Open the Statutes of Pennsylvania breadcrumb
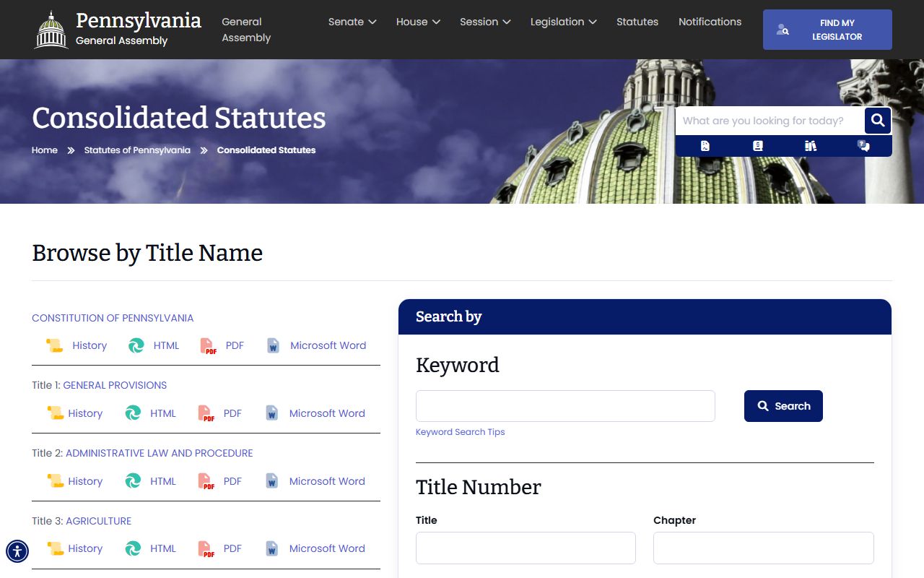Screen dimensions: 924x578 (x=137, y=150)
